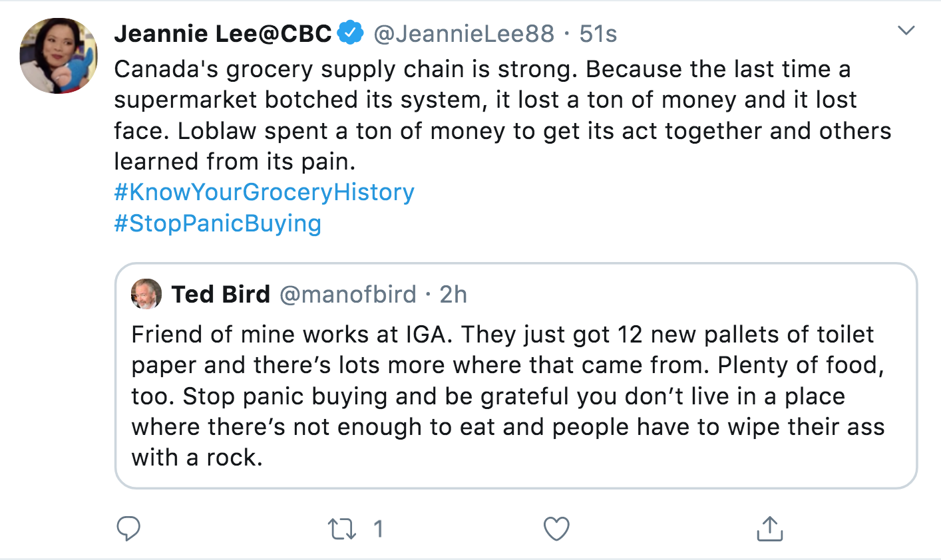941x560 pixels.
Task: Click the reply speech bubble icon
Action: (x=128, y=529)
